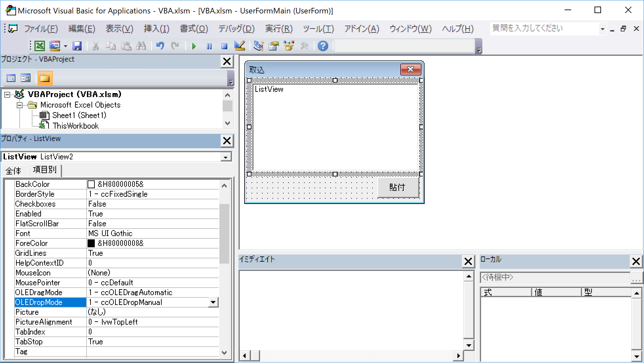Click the BackColor white color swatch
Viewport: 644px width, 363px height.
[x=91, y=185]
